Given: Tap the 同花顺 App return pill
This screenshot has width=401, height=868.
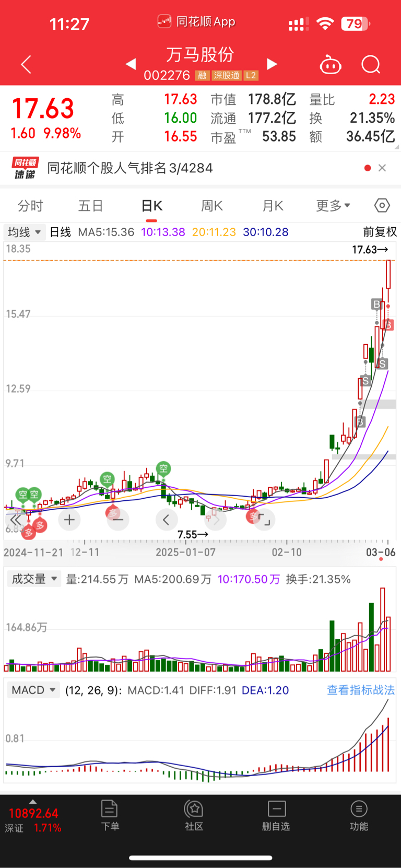Looking at the screenshot, I should (x=196, y=21).
